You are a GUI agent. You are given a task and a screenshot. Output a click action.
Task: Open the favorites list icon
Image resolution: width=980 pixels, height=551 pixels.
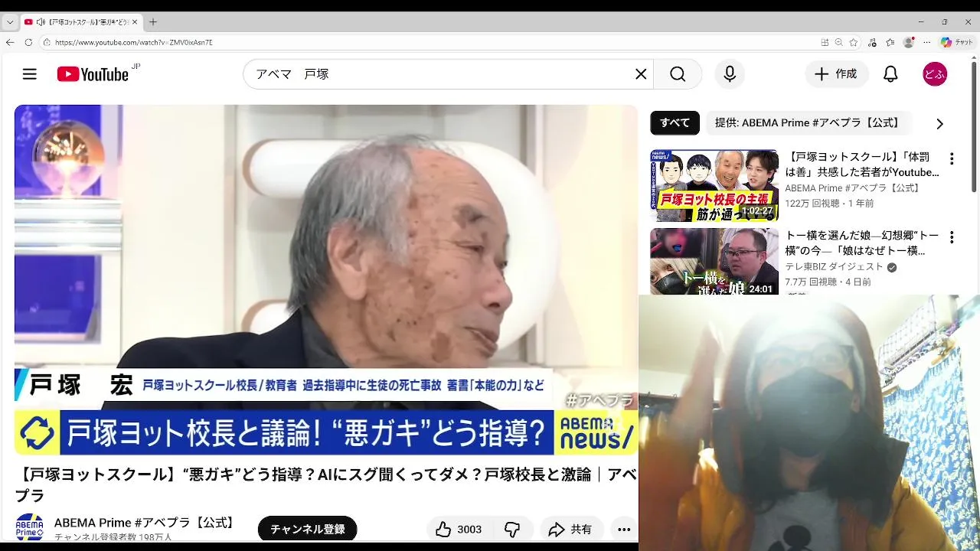click(x=890, y=42)
